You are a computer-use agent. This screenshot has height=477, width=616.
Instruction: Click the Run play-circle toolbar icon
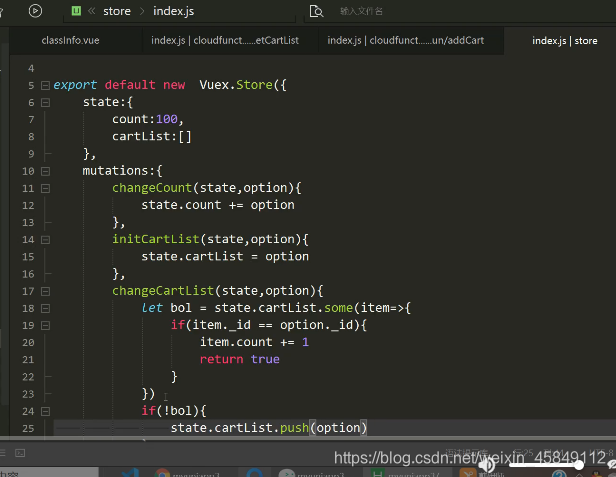[35, 11]
